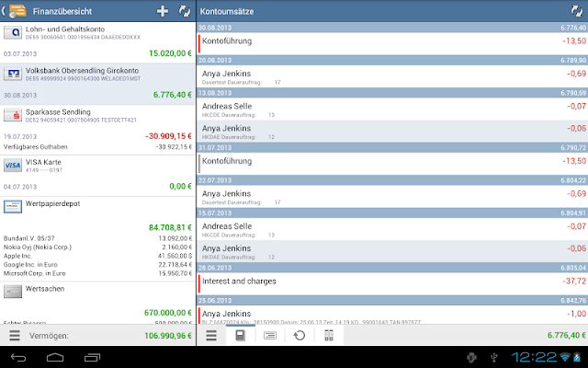Image resolution: width=588 pixels, height=368 pixels.
Task: Tap the USB connection status icon
Action: click(x=494, y=358)
